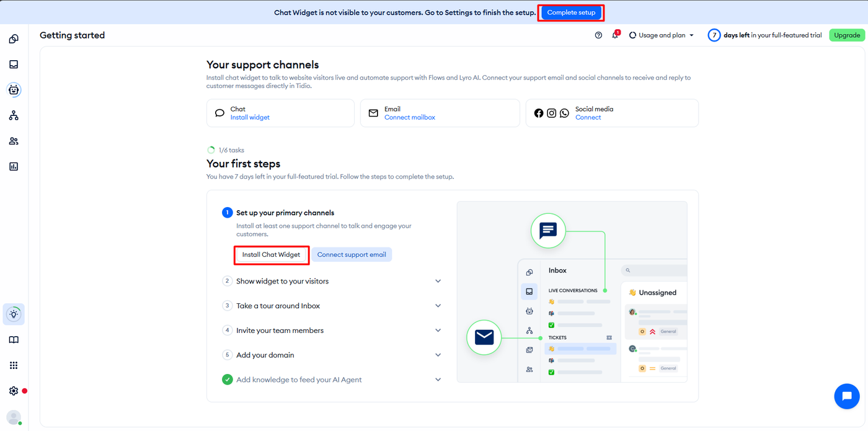The width and height of the screenshot is (868, 431).
Task: Click the onboarding Inbox preview illustration
Action: click(x=572, y=291)
